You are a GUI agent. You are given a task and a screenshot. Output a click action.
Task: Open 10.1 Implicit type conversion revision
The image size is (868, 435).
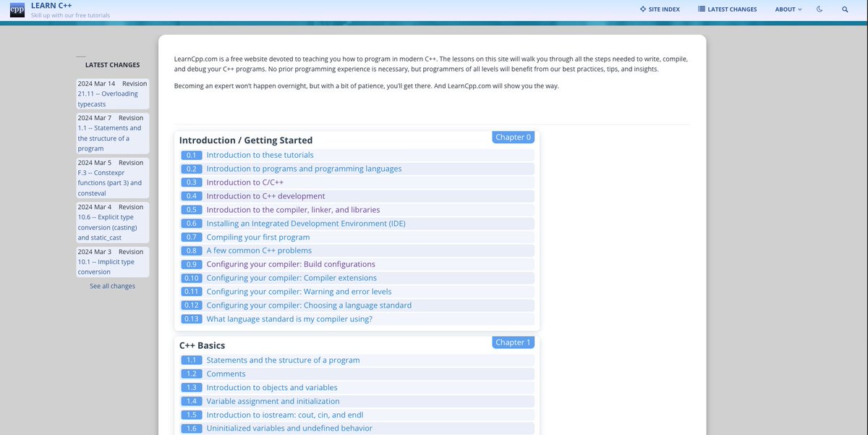coord(106,267)
